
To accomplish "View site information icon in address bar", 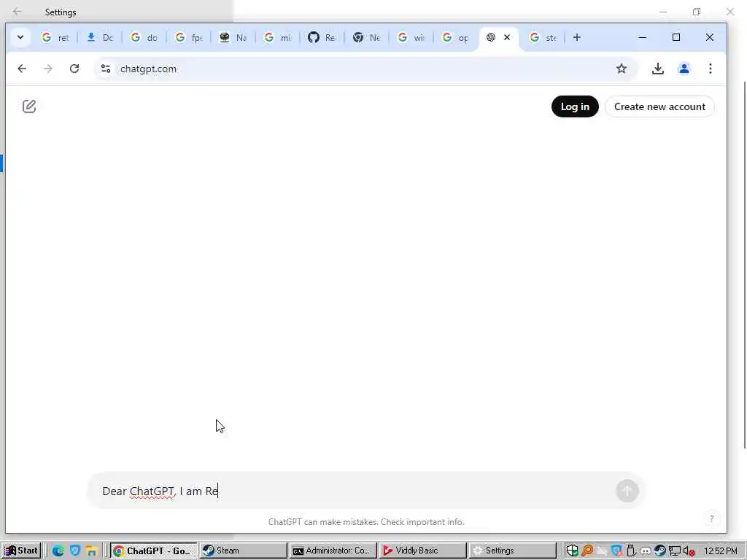I will tap(106, 69).
